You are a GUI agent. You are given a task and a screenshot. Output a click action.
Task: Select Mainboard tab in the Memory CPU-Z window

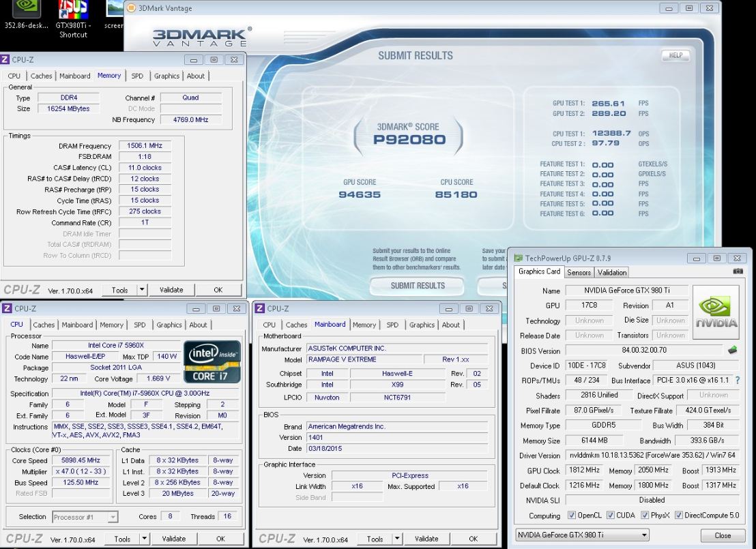pos(75,76)
